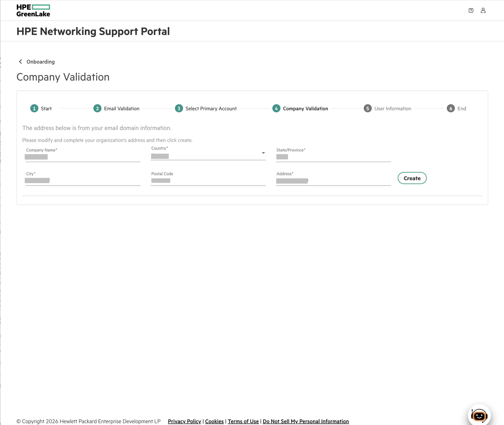
Task: Select step 2 Email Validation circle
Action: click(x=97, y=108)
